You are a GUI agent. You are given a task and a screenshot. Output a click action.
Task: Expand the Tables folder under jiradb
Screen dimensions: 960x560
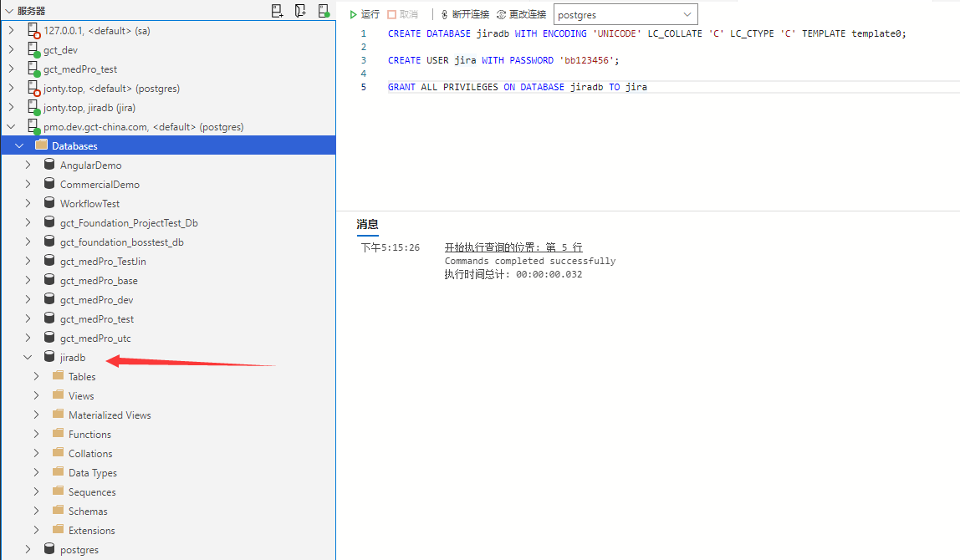pos(37,377)
